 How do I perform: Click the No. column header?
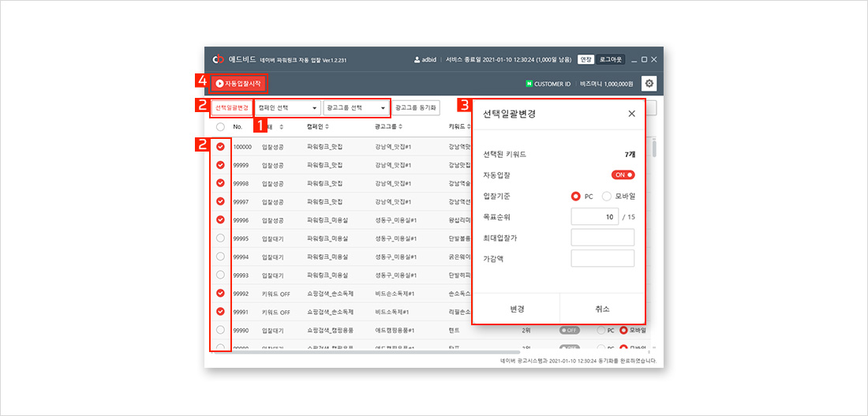coord(238,127)
